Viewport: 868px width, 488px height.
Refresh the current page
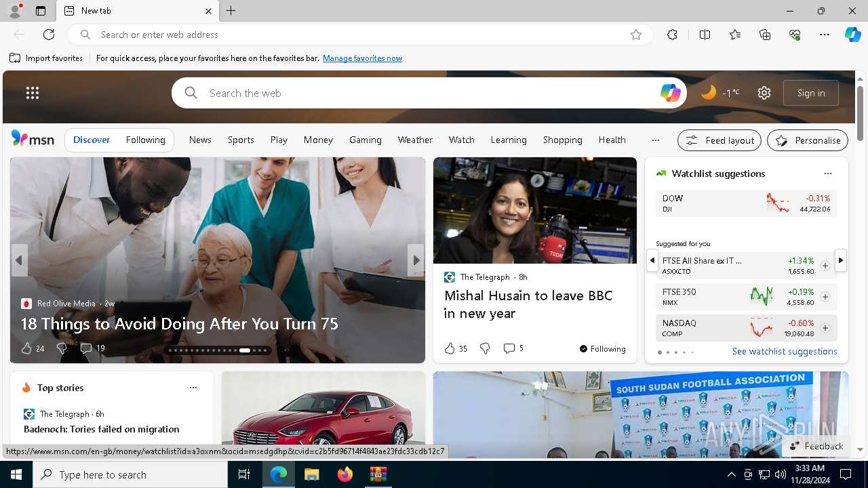point(49,35)
